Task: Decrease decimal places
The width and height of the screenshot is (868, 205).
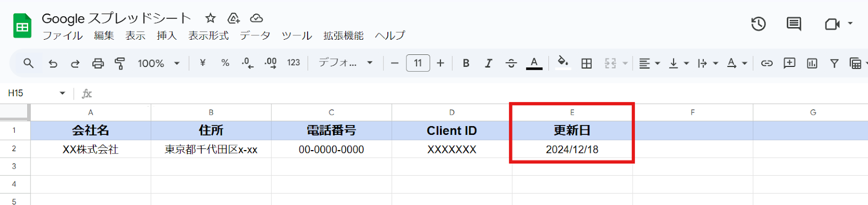Action: [x=247, y=63]
